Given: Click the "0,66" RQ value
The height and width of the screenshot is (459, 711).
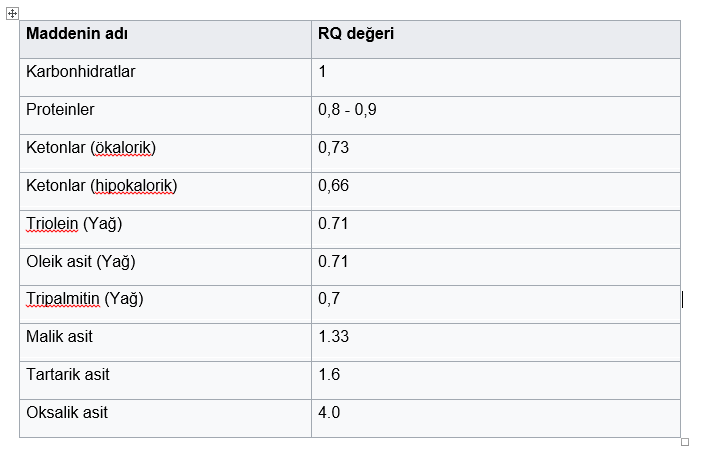Looking at the screenshot, I should coord(333,186).
